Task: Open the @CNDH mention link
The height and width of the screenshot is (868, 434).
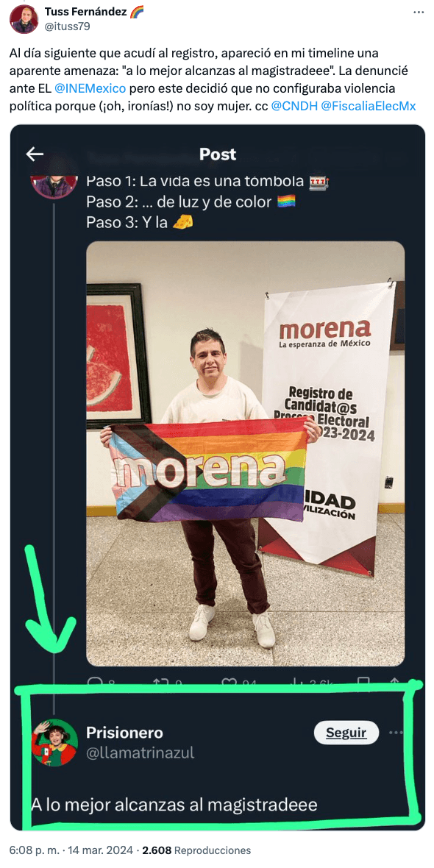Action: point(294,106)
